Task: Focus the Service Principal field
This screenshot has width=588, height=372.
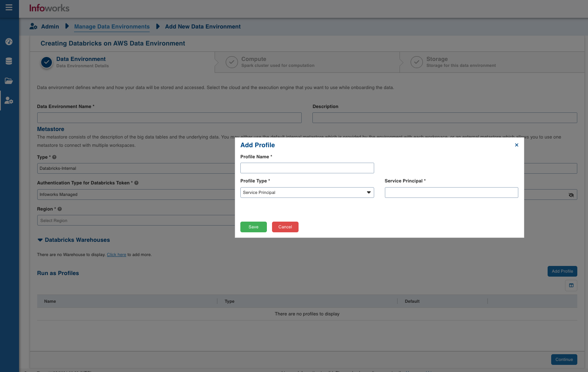Action: pyautogui.click(x=451, y=192)
